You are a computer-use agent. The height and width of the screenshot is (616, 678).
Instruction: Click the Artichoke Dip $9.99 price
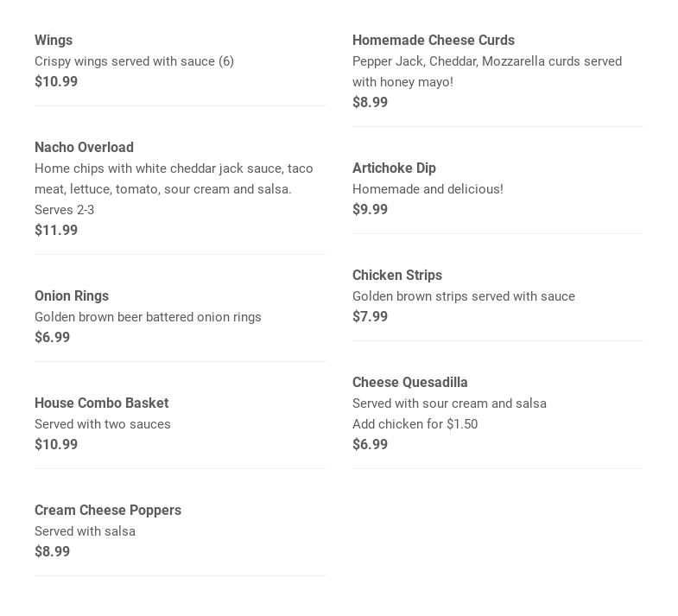(370, 209)
